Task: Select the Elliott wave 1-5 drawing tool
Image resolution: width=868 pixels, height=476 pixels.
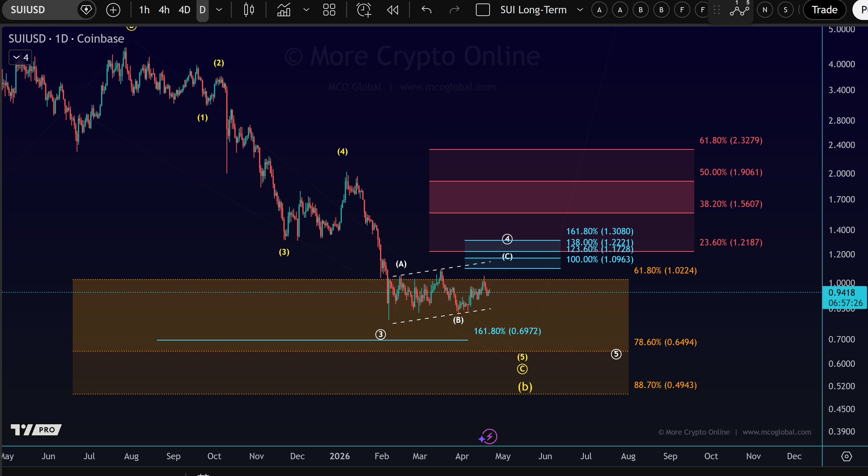Action: click(x=739, y=10)
